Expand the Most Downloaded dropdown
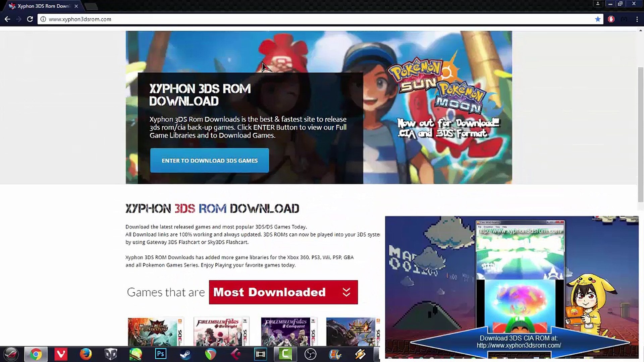 click(x=283, y=292)
